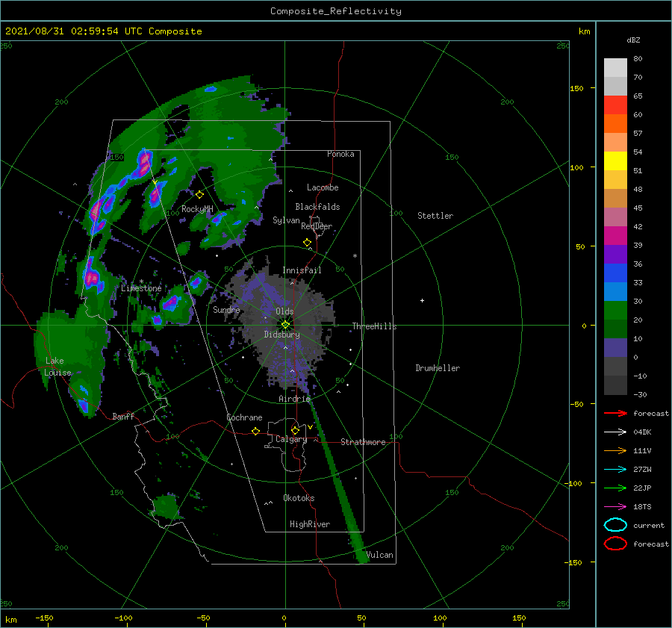
Task: Click the Cochrane city label
Action: click(x=244, y=417)
